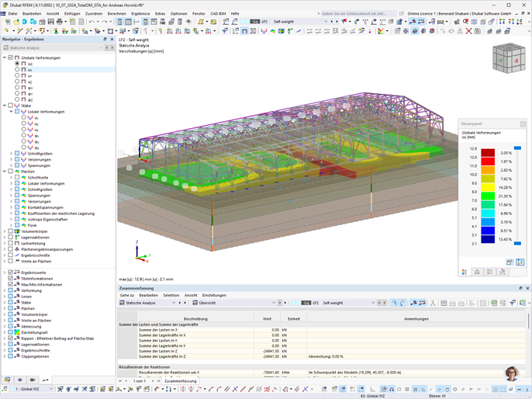Open file with the yellow folder icon
This screenshot has width=532, height=399.
(x=16, y=22)
